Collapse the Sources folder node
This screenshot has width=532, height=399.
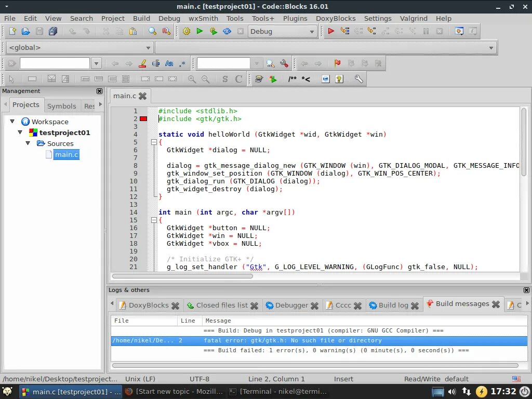click(x=28, y=143)
